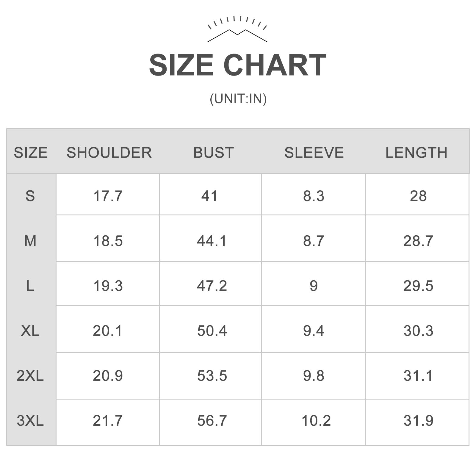The width and height of the screenshot is (476, 476).
Task: Select the XL size row label
Action: tap(30, 331)
